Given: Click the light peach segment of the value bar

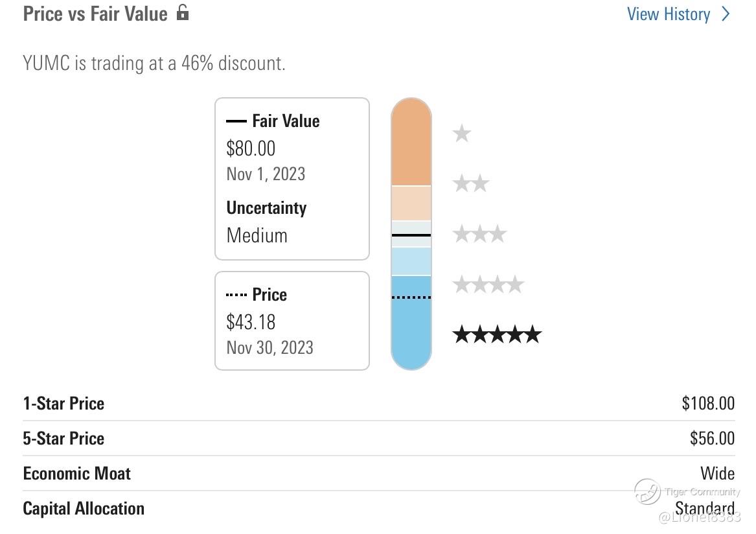Looking at the screenshot, I should click(411, 203).
